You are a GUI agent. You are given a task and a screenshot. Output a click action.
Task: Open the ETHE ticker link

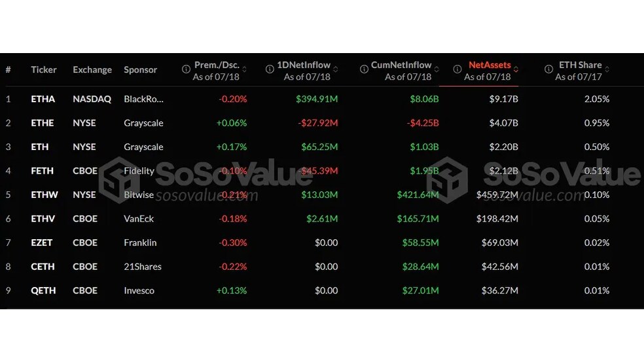pyautogui.click(x=43, y=123)
